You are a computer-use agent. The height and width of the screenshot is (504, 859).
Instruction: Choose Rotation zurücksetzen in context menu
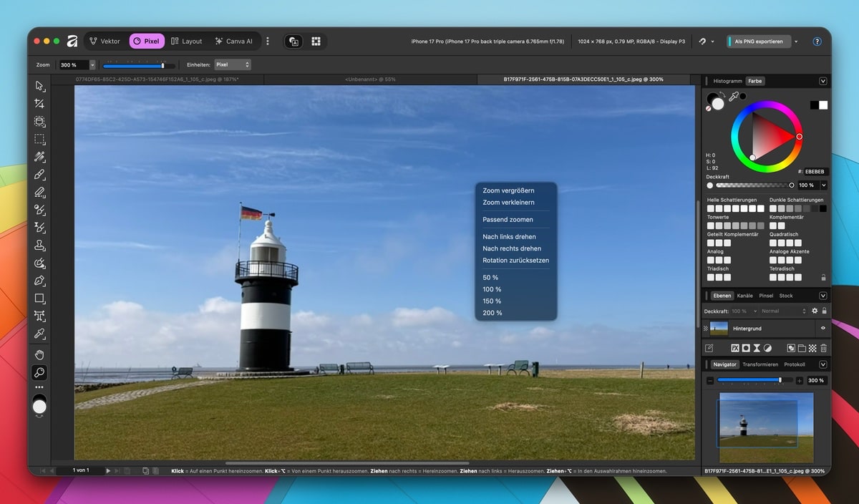[x=515, y=260]
